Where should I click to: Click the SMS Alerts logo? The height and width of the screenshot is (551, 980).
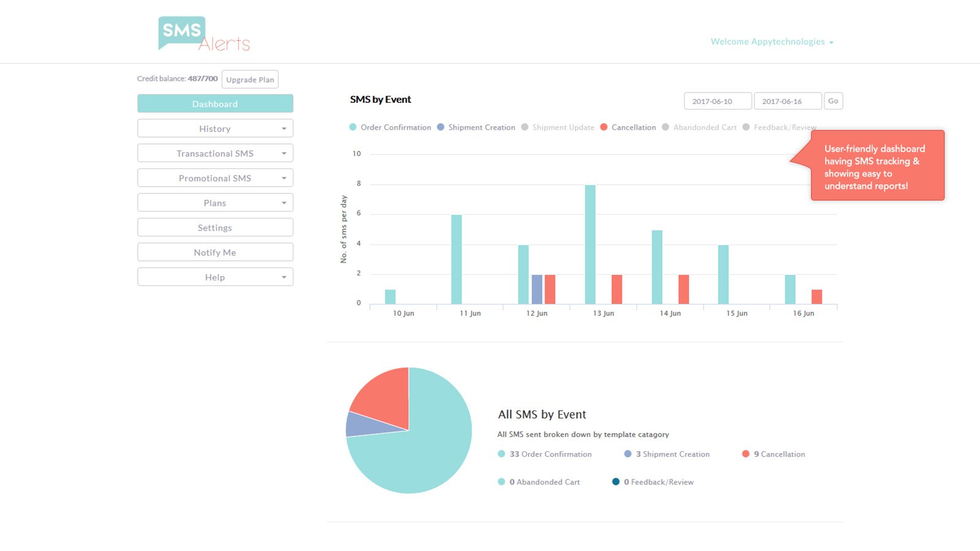(204, 34)
